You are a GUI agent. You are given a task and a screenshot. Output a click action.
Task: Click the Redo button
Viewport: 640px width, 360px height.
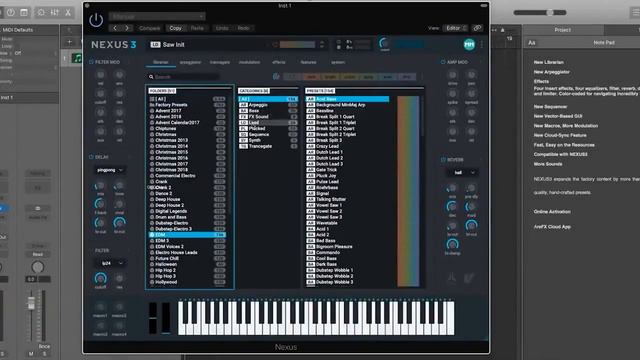243,28
